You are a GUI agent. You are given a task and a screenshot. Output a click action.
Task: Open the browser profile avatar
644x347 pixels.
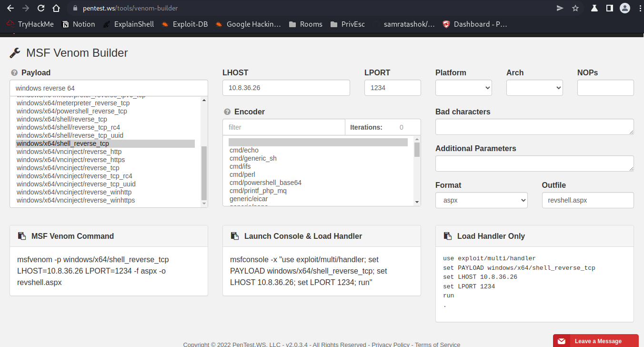point(624,8)
